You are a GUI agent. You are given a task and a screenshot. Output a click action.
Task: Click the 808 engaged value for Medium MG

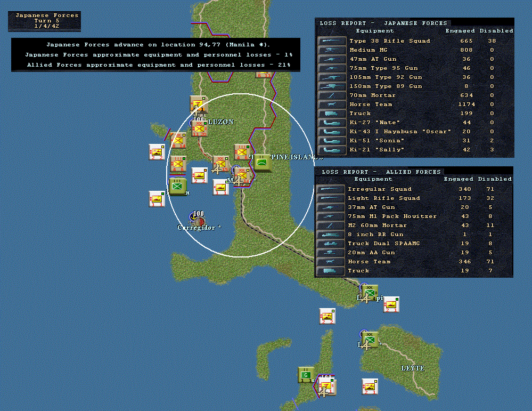point(466,50)
